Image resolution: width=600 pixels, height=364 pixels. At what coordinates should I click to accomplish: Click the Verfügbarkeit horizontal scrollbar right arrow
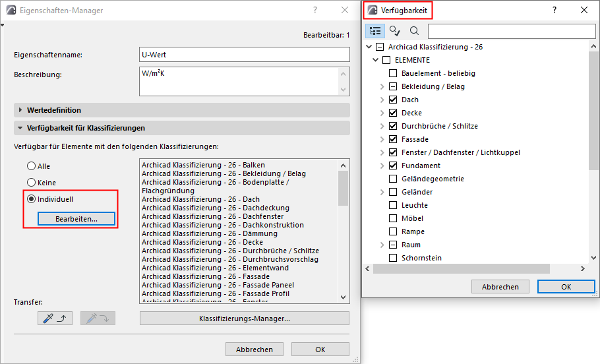(582, 268)
